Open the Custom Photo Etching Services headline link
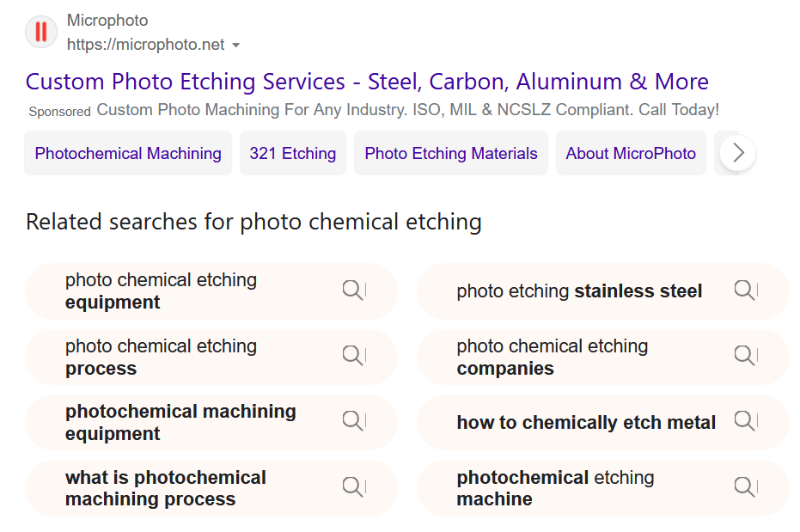This screenshot has height=532, width=800. click(x=367, y=82)
